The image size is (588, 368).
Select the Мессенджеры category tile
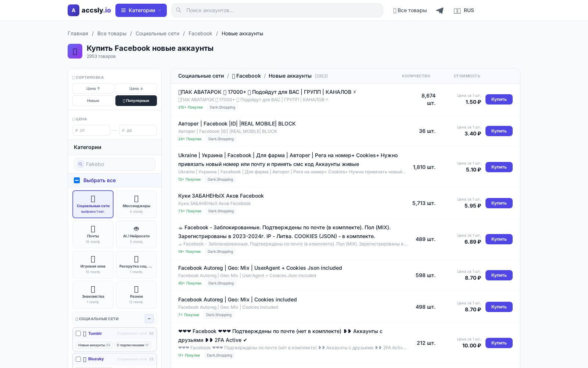(136, 204)
